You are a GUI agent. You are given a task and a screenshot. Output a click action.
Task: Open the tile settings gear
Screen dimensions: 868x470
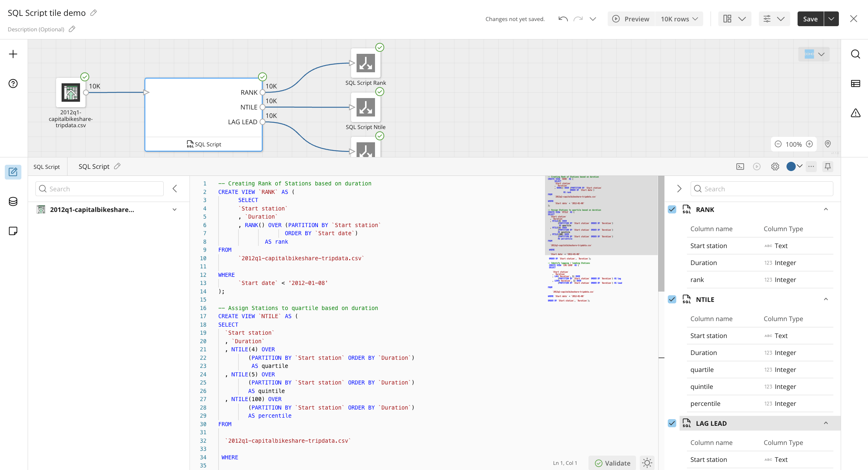click(x=775, y=167)
